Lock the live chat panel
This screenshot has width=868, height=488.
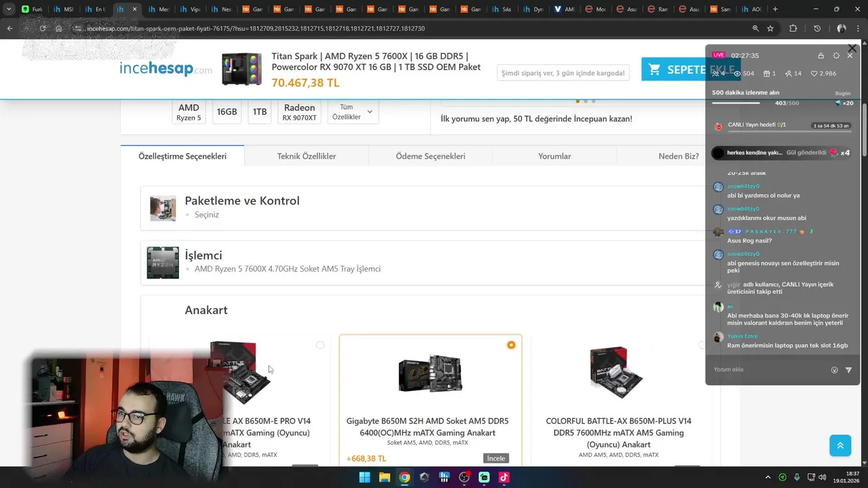pos(821,56)
